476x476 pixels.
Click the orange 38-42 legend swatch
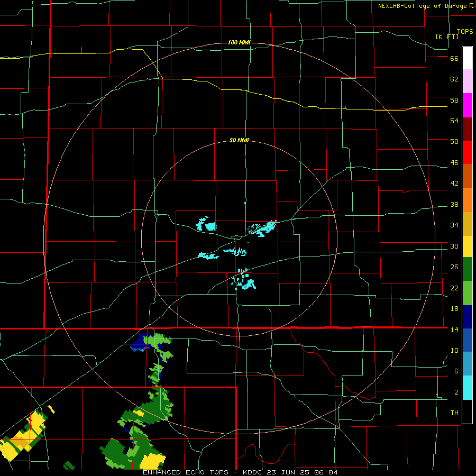467,200
